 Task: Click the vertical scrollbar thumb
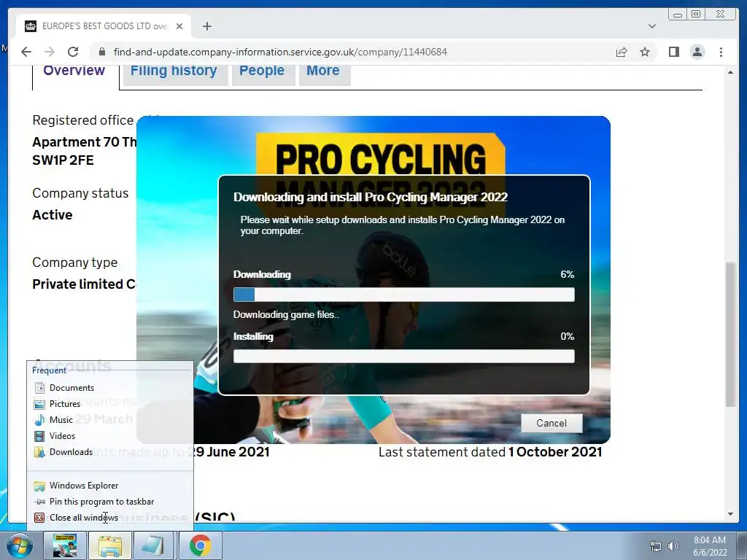730,334
